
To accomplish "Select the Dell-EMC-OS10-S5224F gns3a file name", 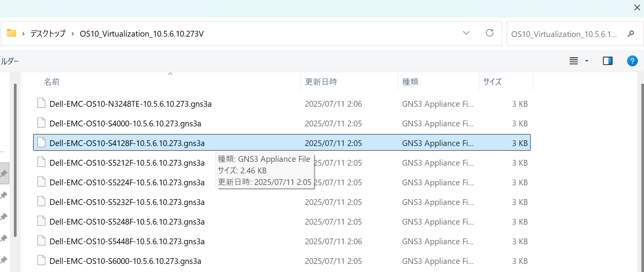I will pyautogui.click(x=127, y=183).
